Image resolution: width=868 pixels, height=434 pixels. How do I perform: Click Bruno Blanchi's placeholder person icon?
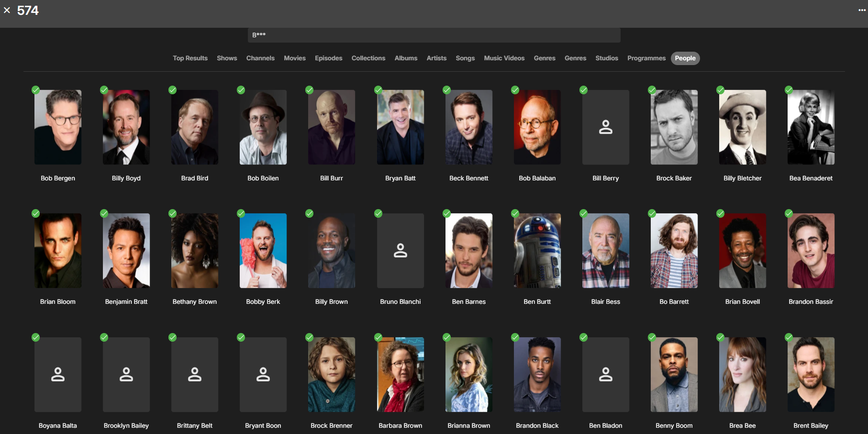coord(401,251)
